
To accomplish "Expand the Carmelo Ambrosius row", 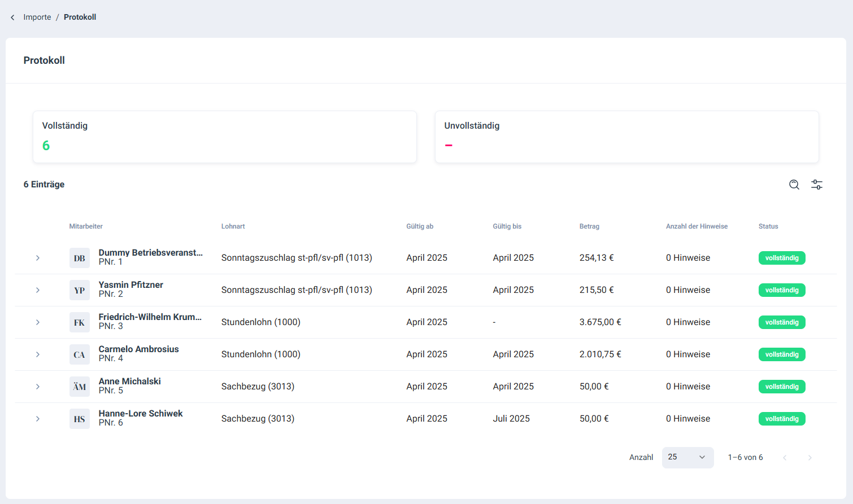I will click(38, 354).
